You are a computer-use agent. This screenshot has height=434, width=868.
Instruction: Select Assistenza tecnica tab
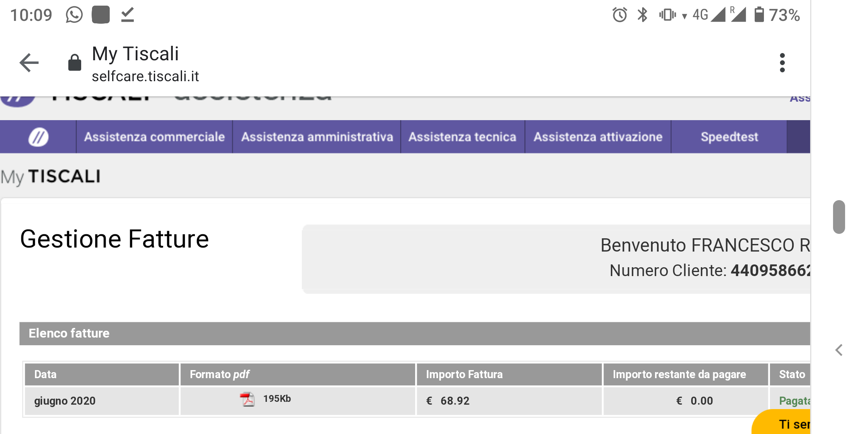tap(462, 137)
